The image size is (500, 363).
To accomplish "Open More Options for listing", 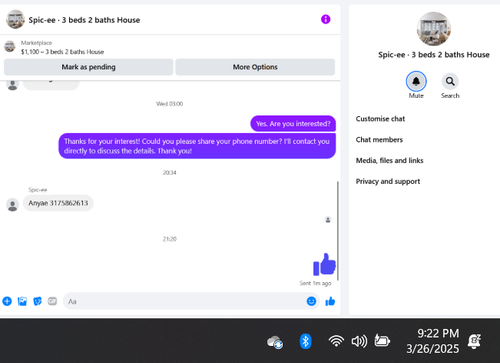I will coord(255,67).
